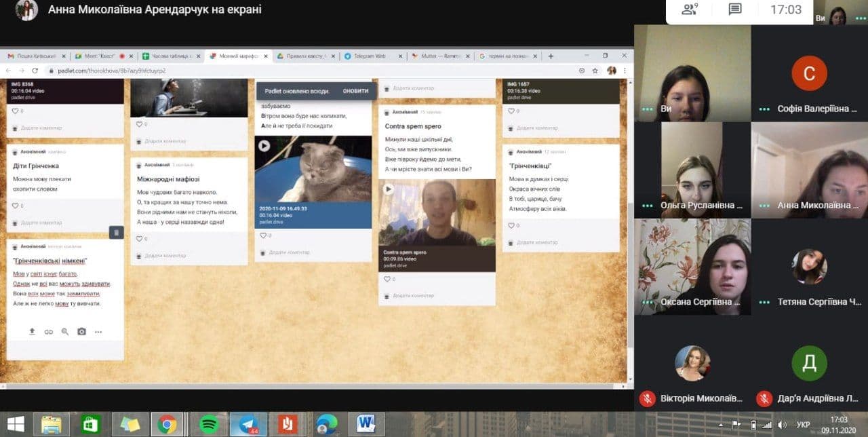The image size is (868, 437).
Task: Delete post using the trash icon
Action: 116,233
